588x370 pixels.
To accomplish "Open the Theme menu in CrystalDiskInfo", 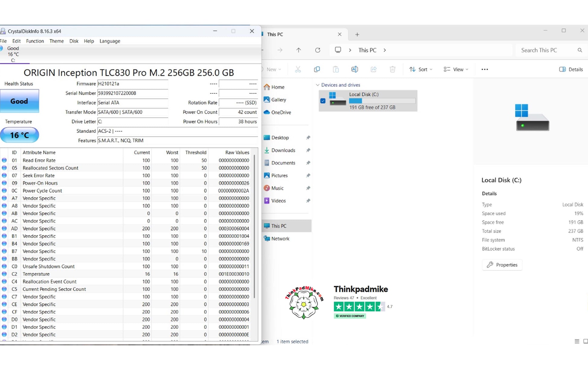I will coord(57,41).
